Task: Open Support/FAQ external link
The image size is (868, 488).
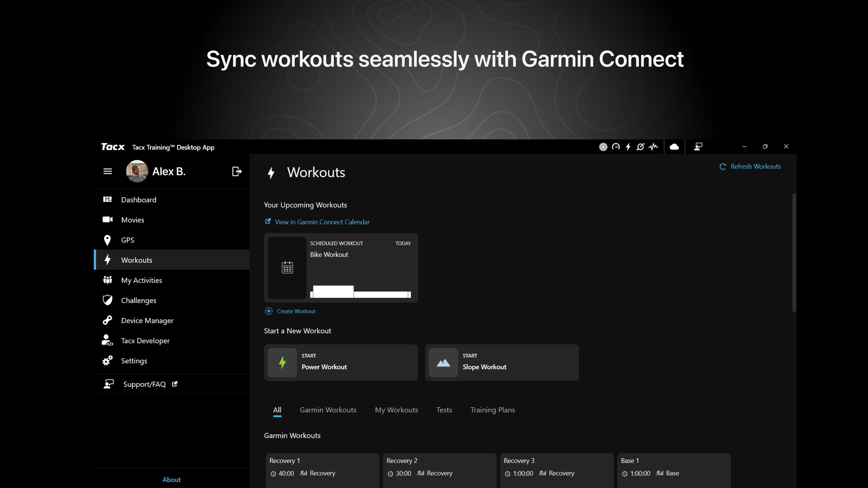Action: [172, 384]
